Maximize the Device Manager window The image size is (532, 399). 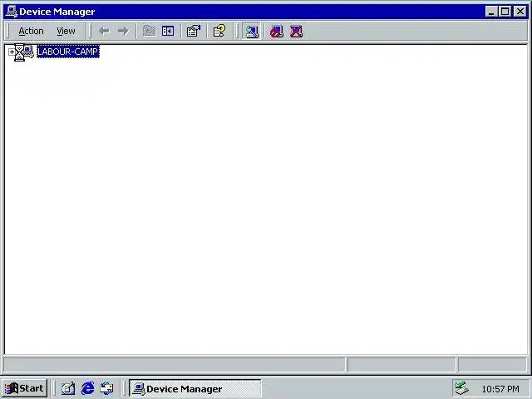click(505, 12)
